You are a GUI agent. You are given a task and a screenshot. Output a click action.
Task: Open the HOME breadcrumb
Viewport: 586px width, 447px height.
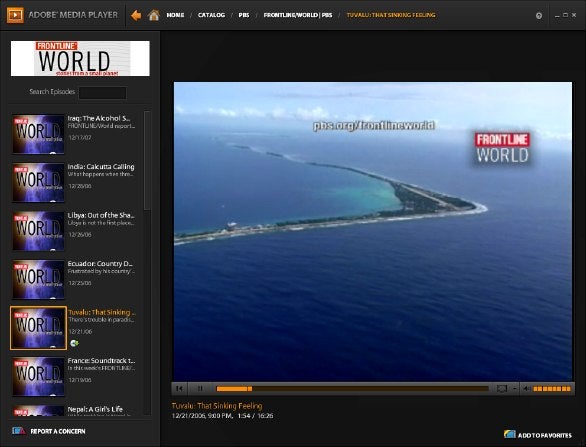[175, 15]
